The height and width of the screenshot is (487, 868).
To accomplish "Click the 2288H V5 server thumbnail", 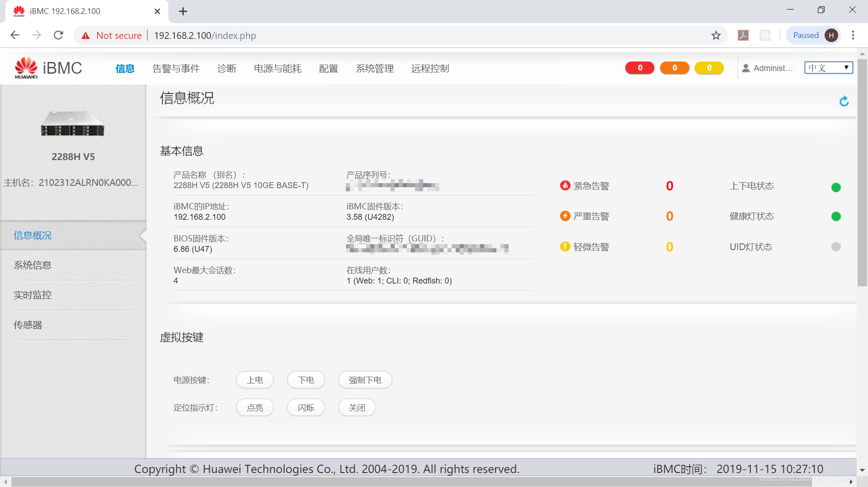I will pos(73,123).
